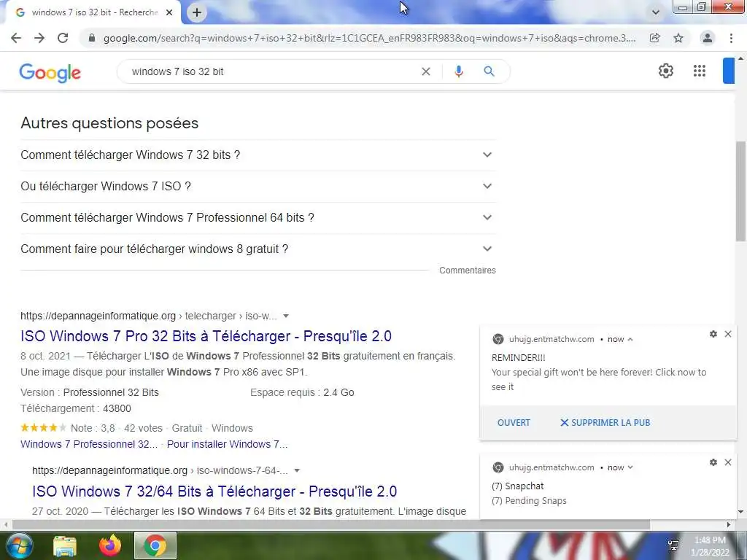Screen dimensions: 747x560
Task: Expand 'Comment télécharger Windows 7 32 bits ?'
Action: (258, 155)
